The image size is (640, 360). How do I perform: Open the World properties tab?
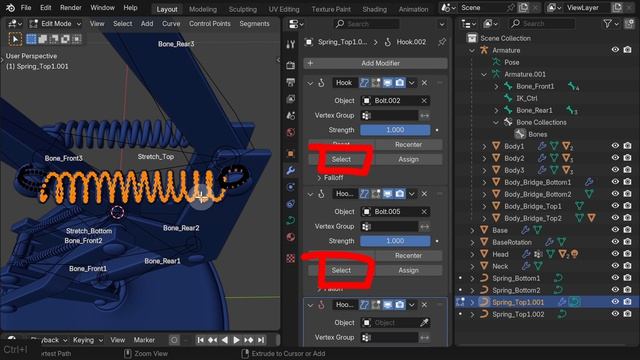[291, 132]
